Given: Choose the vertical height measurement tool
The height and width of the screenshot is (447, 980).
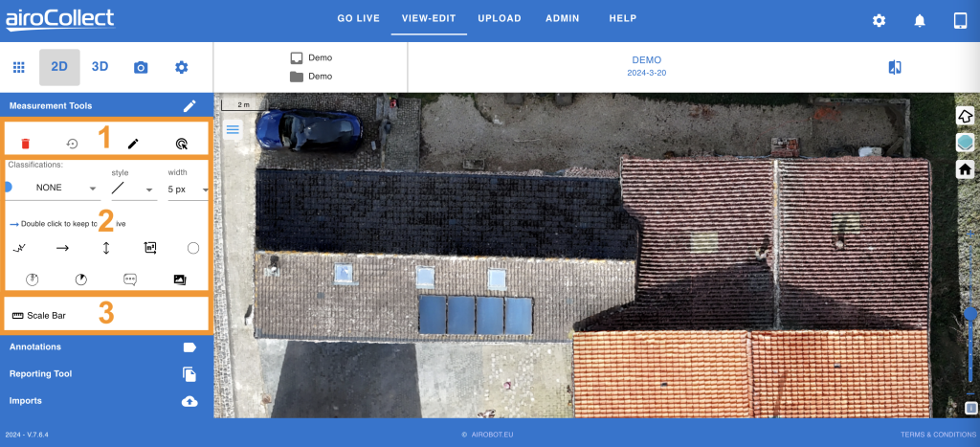Looking at the screenshot, I should click(106, 248).
